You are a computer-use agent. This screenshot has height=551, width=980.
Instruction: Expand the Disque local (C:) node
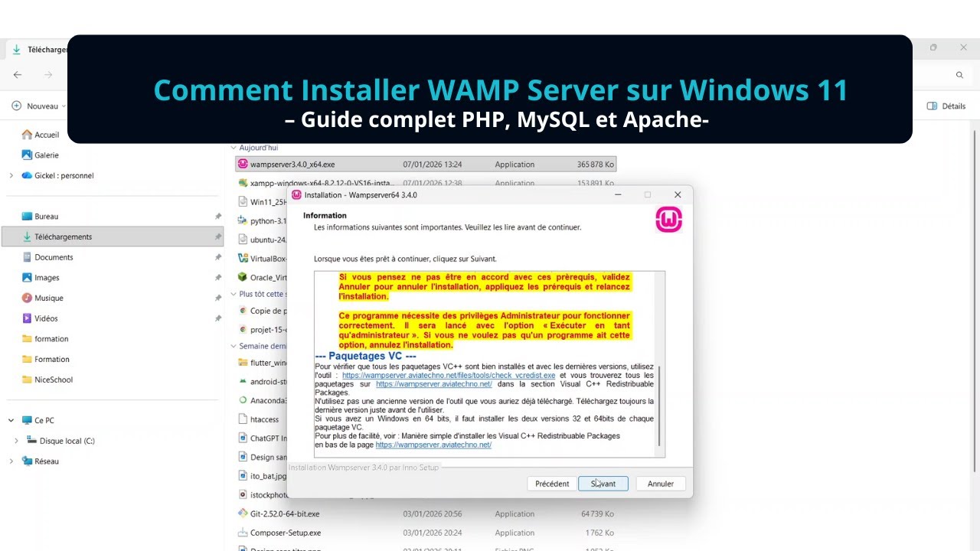coord(16,441)
